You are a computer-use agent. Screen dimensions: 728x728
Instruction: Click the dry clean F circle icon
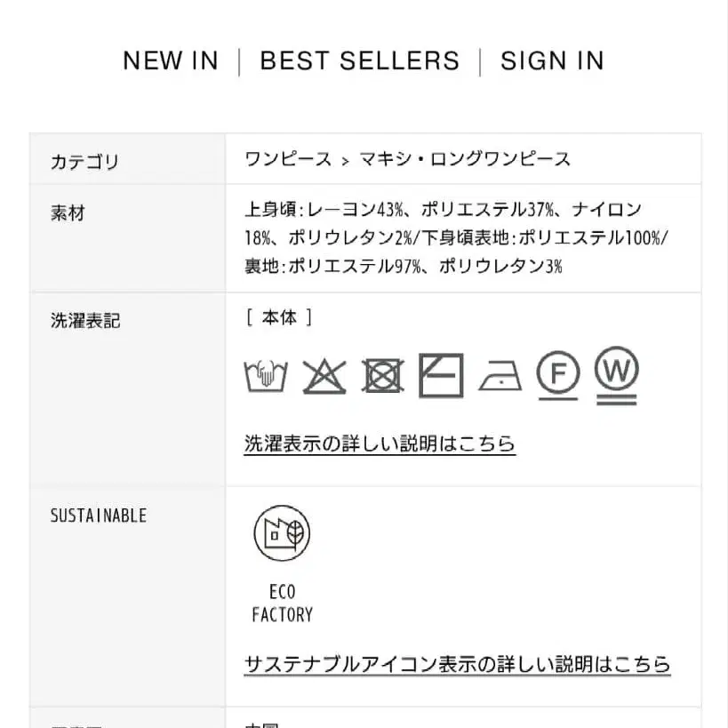pyautogui.click(x=558, y=374)
